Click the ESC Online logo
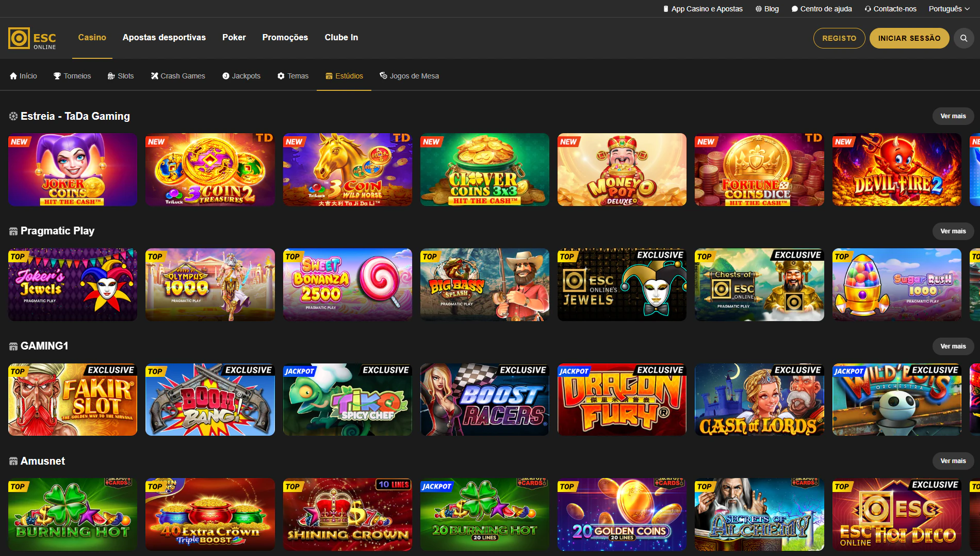Screen dimensions: 980x556 32,38
